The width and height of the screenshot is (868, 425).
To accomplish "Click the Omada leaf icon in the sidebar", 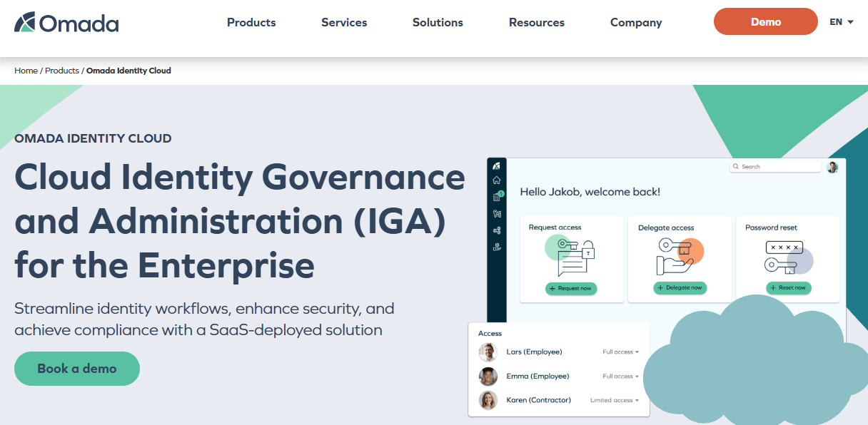I will (496, 166).
